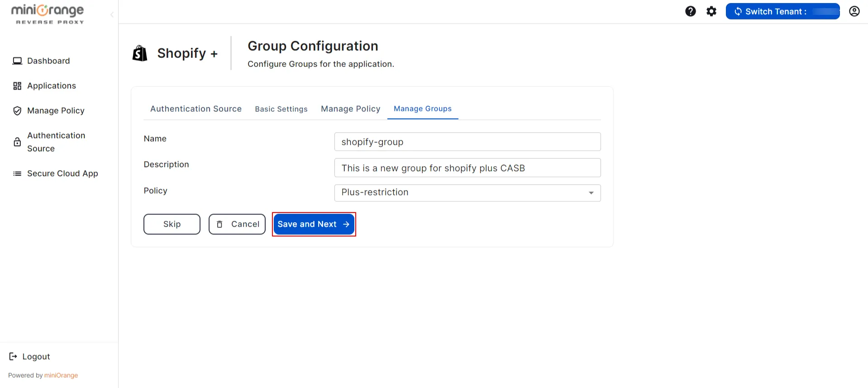Go to Applications in sidebar
The image size is (868, 388).
tap(52, 86)
